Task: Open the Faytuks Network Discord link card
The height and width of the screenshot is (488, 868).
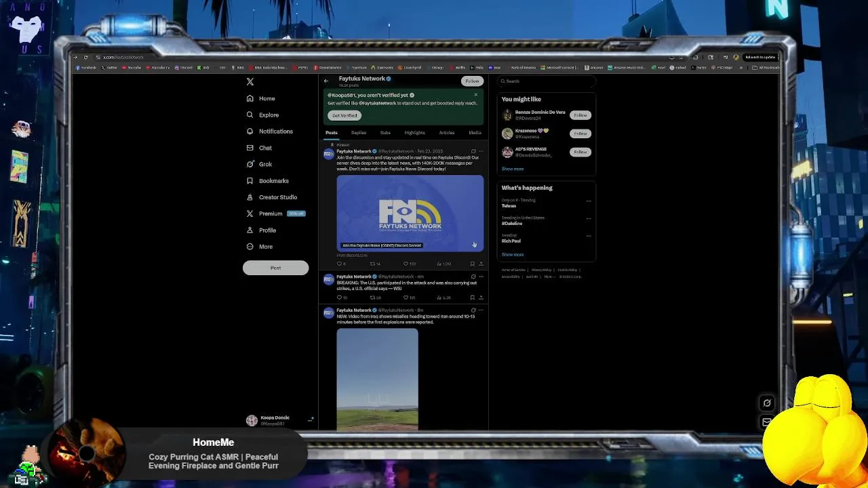Action: [x=410, y=213]
